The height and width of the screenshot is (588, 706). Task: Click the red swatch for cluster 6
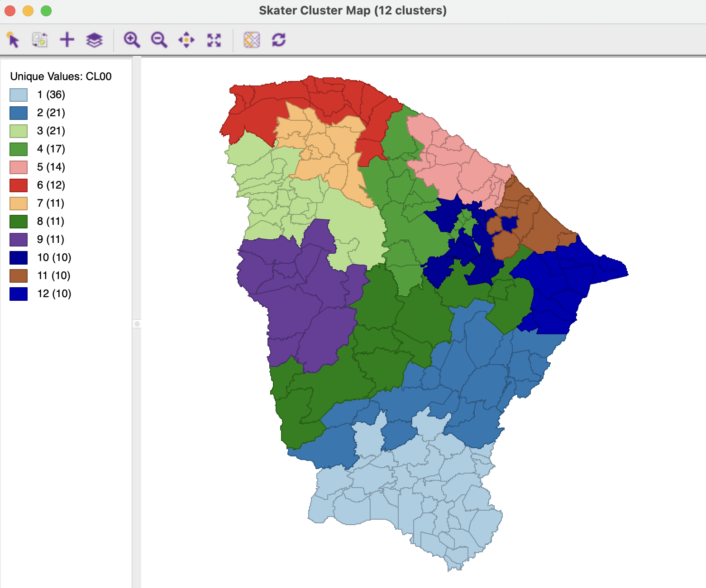tap(19, 185)
